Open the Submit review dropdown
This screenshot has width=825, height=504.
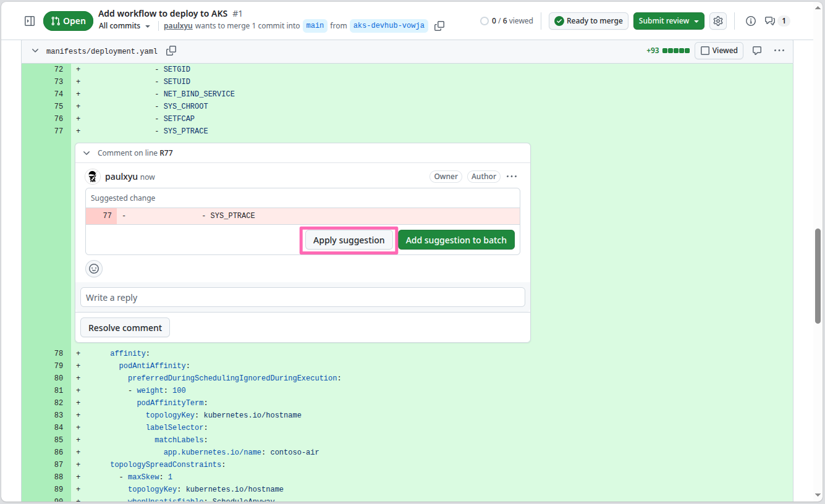pos(669,21)
